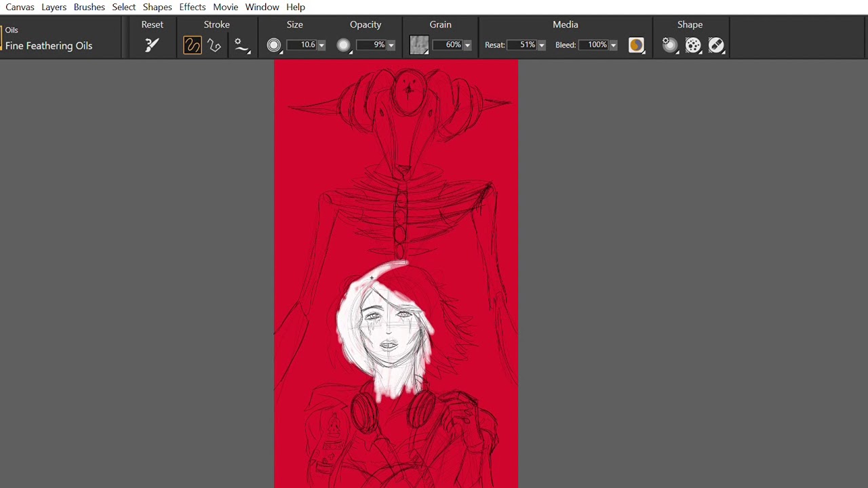Open the Layers menu

54,7
